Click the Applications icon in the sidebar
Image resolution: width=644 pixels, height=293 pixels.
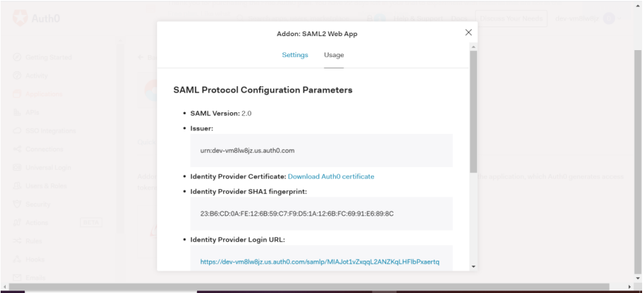(17, 94)
